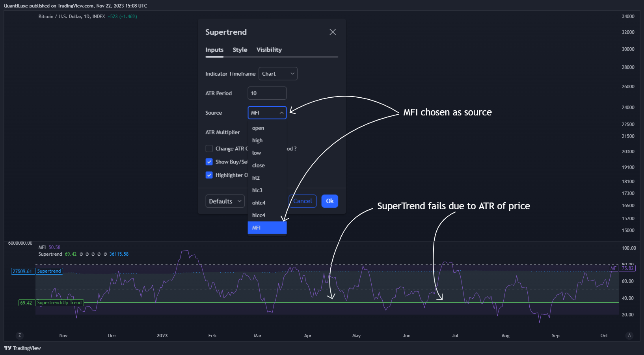Screen dimensions: 644x355
Task: Click the 69.42 green value label
Action: [x=26, y=303]
